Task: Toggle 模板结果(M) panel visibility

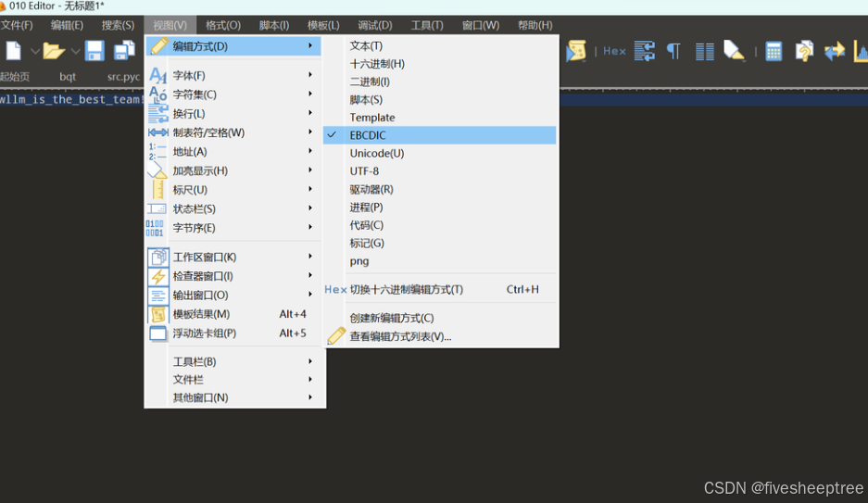Action: [x=234, y=314]
